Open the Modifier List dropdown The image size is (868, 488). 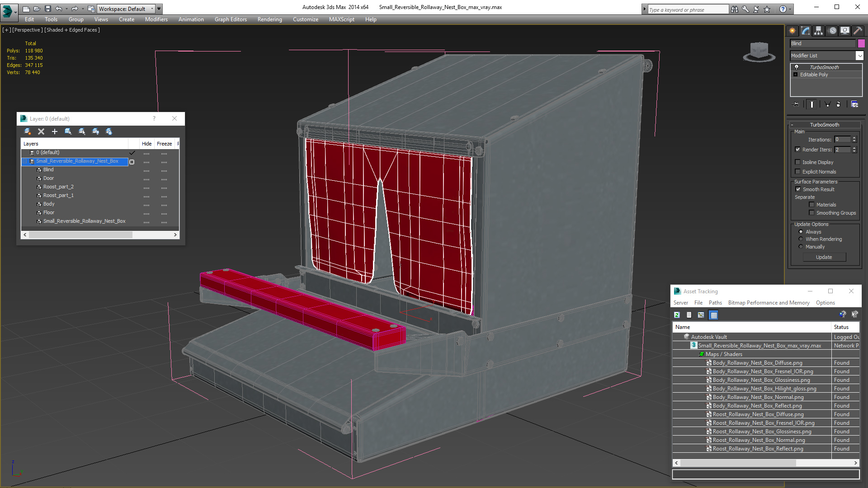[x=859, y=56]
